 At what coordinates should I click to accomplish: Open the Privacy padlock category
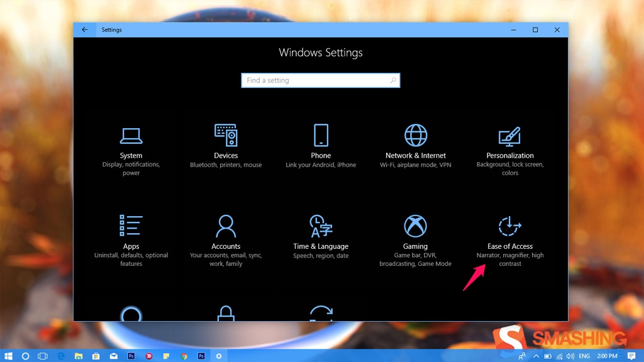click(x=226, y=314)
